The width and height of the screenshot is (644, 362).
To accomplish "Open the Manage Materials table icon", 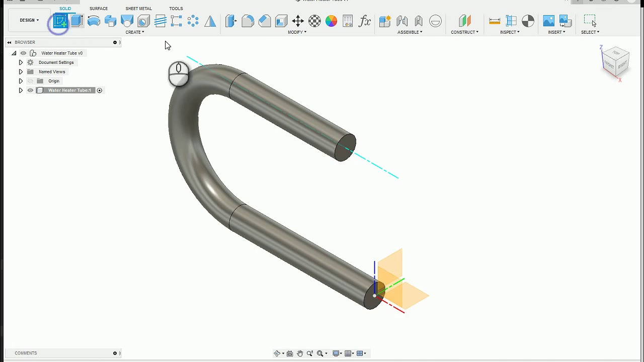I will click(348, 21).
